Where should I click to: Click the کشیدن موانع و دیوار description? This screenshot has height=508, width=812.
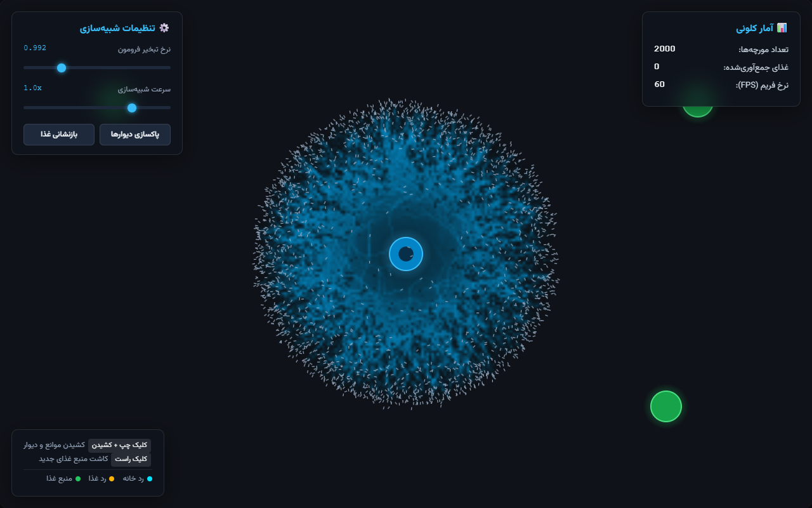(x=54, y=445)
